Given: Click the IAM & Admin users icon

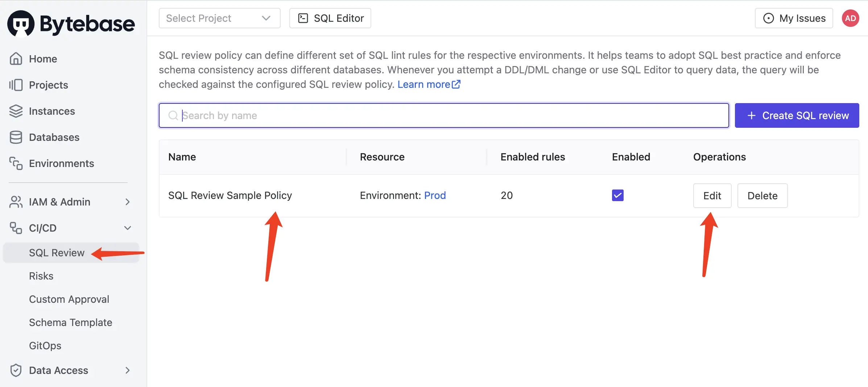Looking at the screenshot, I should (x=16, y=202).
